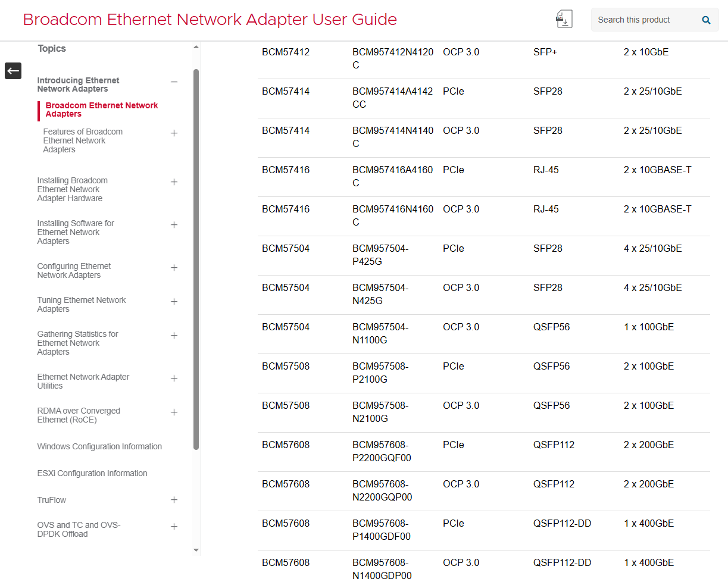Expand the TruFlow topic
The image size is (728, 585).
174,500
